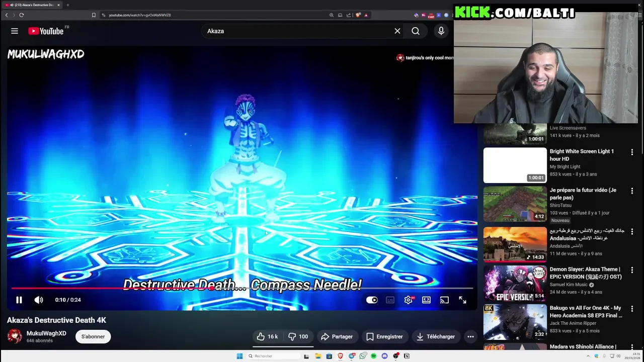Open Discord from the taskbar
Image resolution: width=644 pixels, height=362 pixels.
[x=384, y=356]
